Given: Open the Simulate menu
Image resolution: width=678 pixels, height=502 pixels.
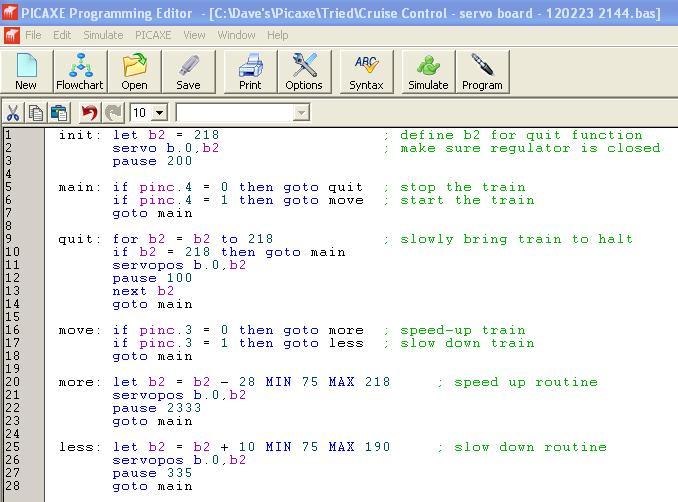Looking at the screenshot, I should click(103, 35).
